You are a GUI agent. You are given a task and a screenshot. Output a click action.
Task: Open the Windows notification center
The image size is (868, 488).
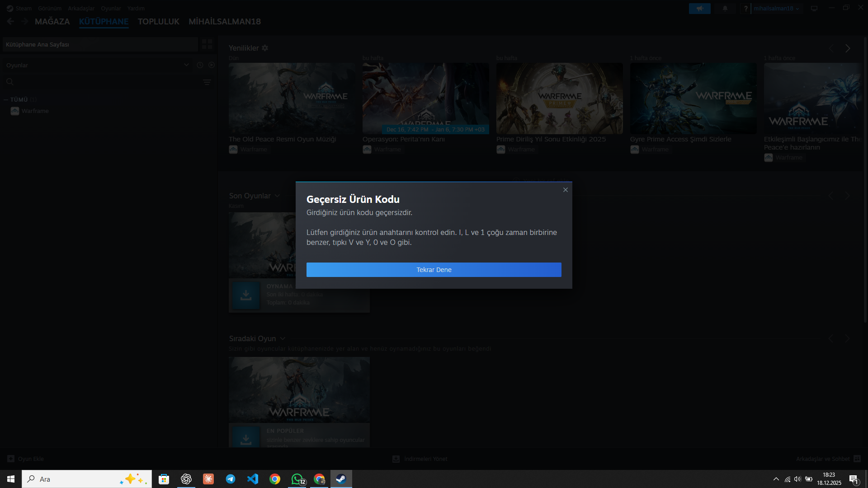[854, 479]
